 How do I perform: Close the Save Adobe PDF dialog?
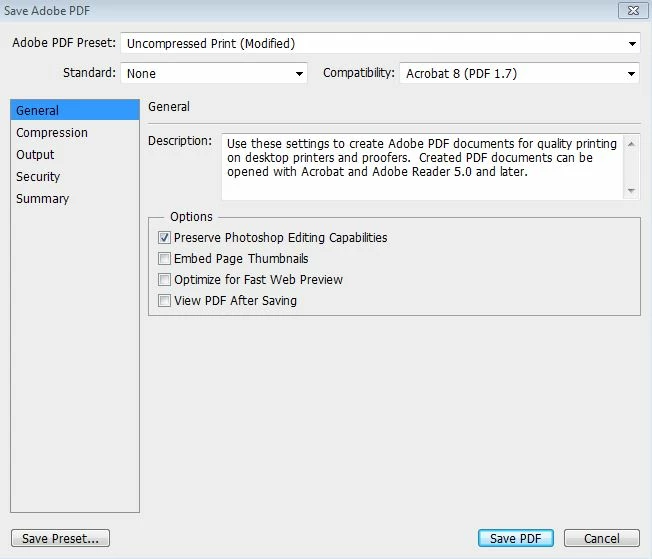point(633,10)
